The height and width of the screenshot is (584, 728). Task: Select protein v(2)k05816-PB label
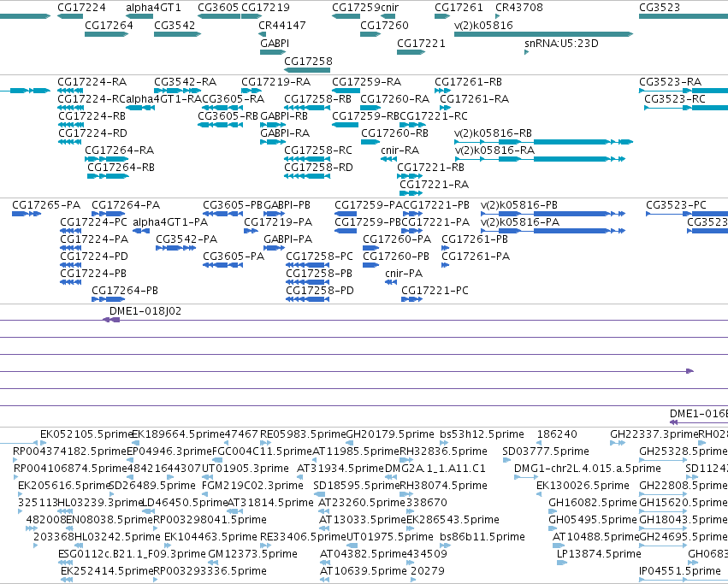click(519, 204)
